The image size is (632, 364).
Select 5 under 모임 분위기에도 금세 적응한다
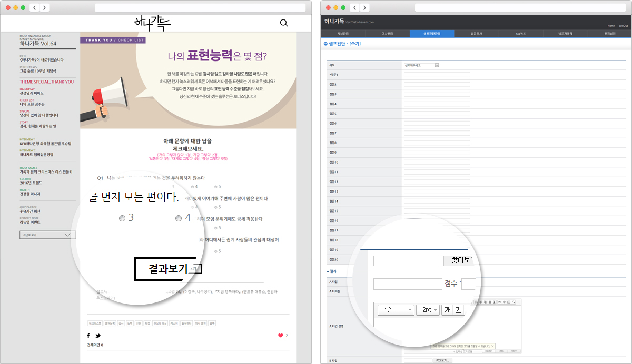216,228
